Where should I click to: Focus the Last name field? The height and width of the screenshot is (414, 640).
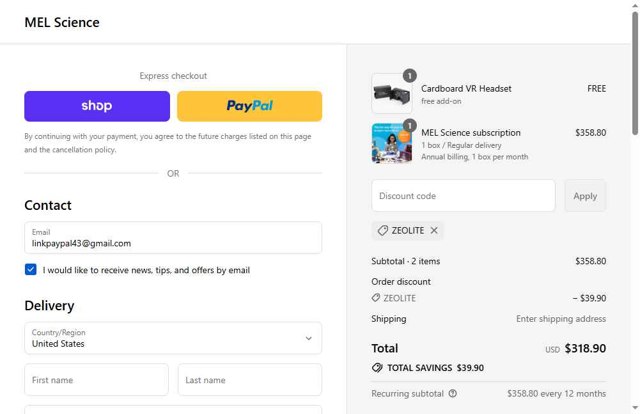tap(250, 380)
